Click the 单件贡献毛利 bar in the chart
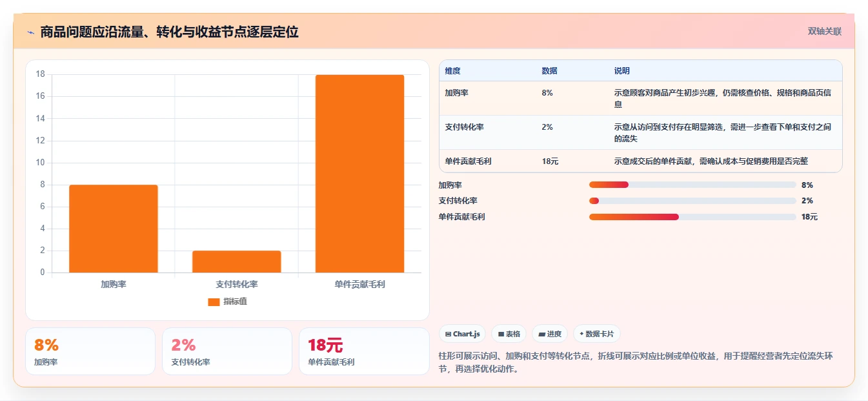Image resolution: width=868 pixels, height=401 pixels. click(x=359, y=174)
